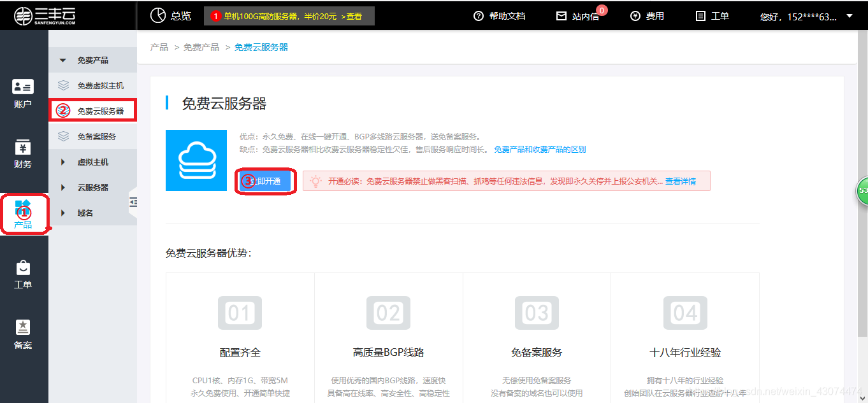Image resolution: width=868 pixels, height=403 pixels.
Task: Click the 立即开通 activation button
Action: pyautogui.click(x=265, y=181)
